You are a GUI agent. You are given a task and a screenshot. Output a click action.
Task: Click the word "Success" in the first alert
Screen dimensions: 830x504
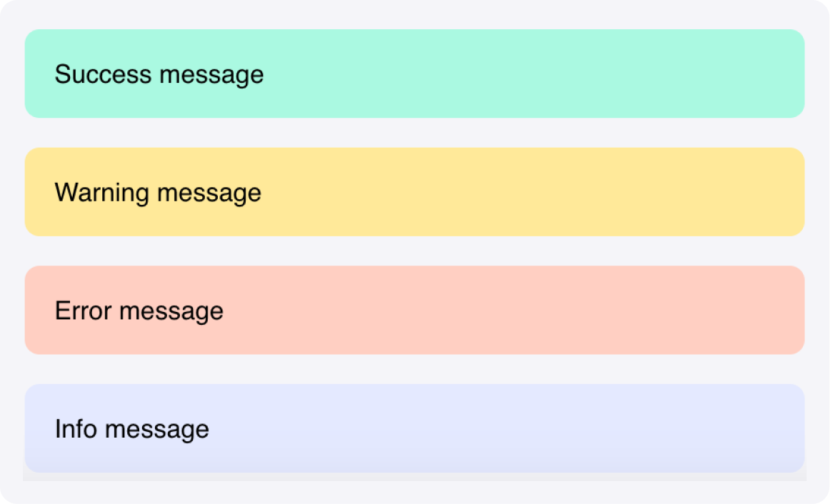104,74
